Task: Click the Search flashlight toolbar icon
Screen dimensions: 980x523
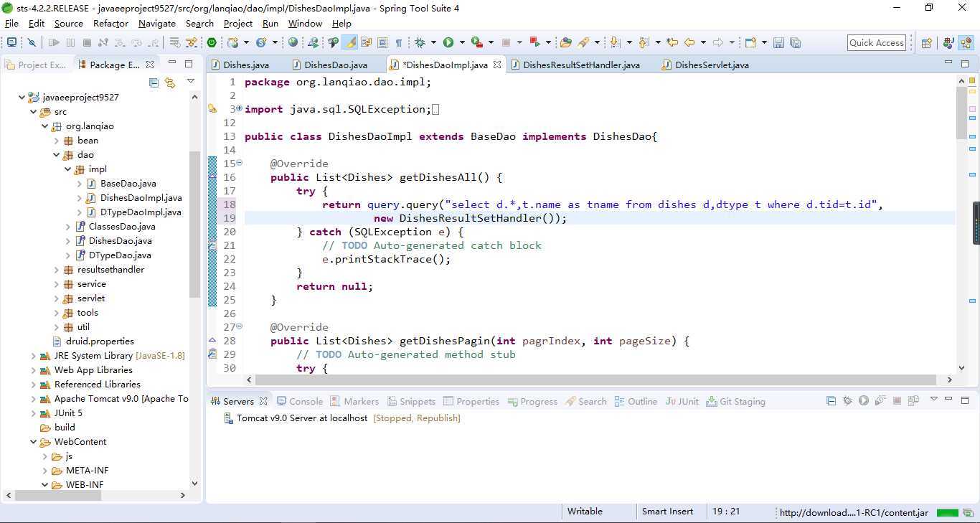Action: point(584,42)
